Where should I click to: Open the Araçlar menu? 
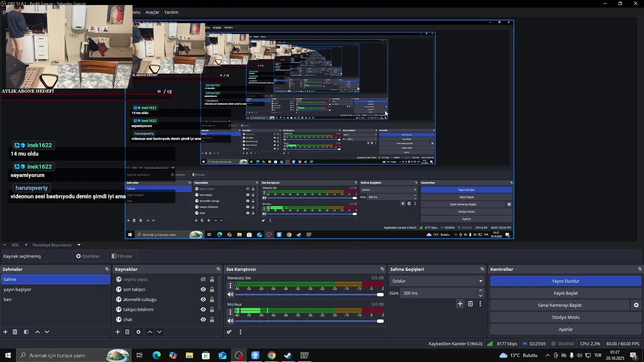tap(152, 12)
